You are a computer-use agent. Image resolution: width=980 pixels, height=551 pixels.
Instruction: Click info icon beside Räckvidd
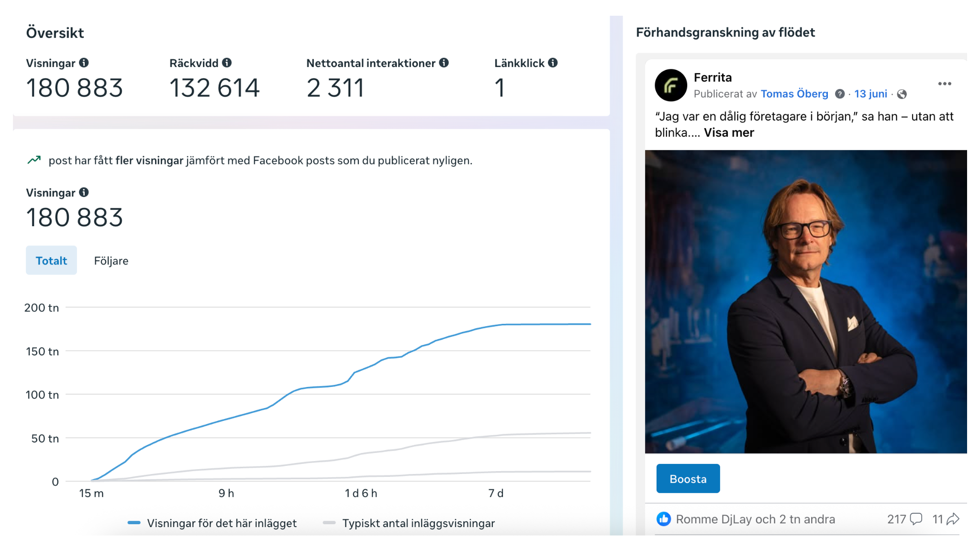click(227, 63)
